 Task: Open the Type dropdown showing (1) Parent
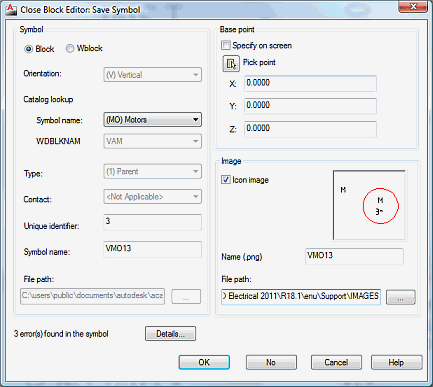click(x=152, y=172)
